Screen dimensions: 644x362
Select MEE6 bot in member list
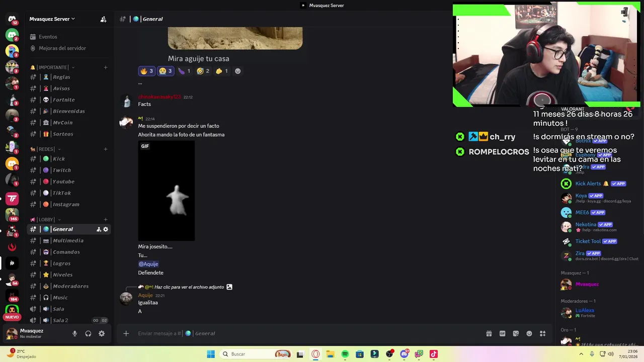[599, 213]
